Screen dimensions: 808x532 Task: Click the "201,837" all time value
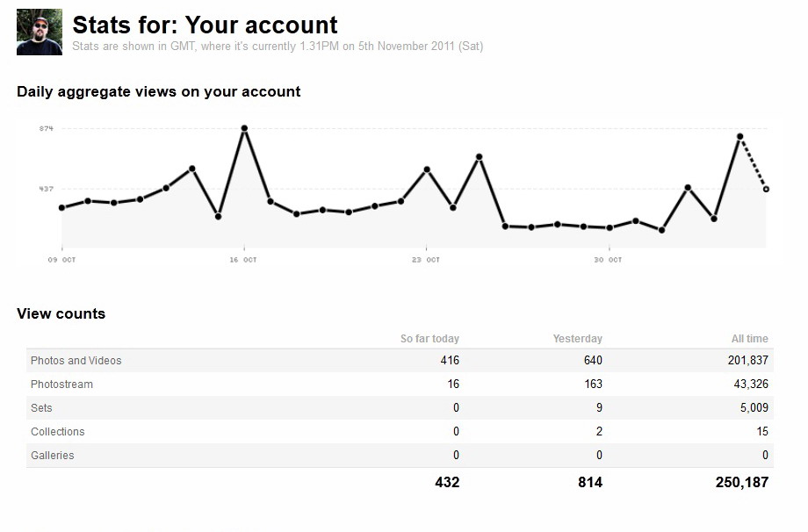(x=748, y=361)
